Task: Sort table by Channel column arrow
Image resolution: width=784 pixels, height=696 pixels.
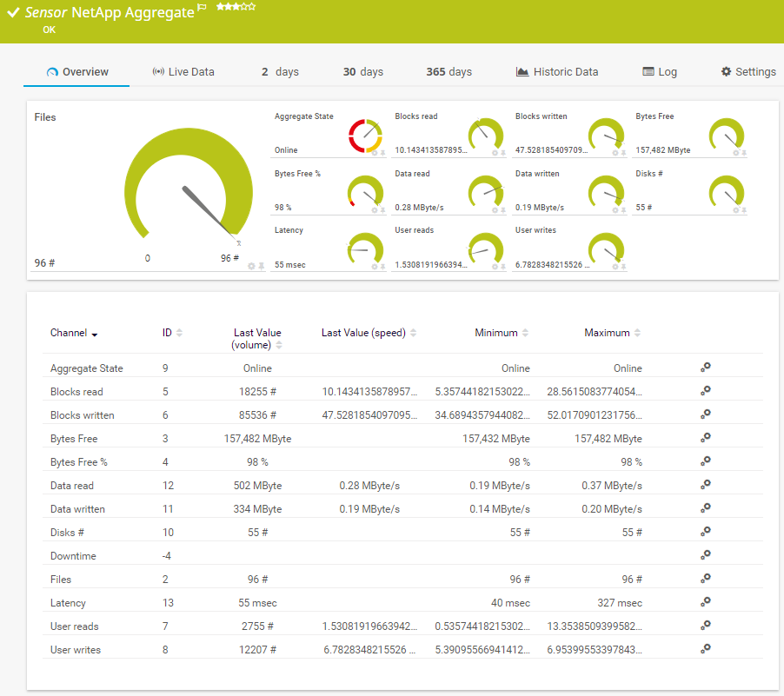Action: click(94, 334)
